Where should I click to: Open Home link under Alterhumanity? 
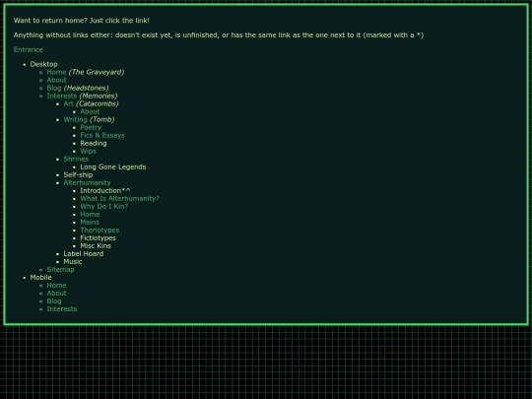point(90,215)
